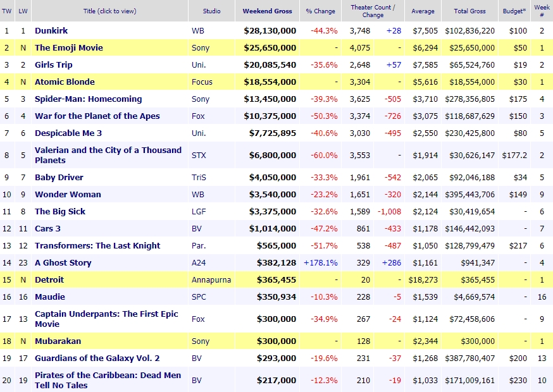Image resolution: width=553 pixels, height=392 pixels.
Task: Open the Cars 3 title link
Action: click(47, 228)
